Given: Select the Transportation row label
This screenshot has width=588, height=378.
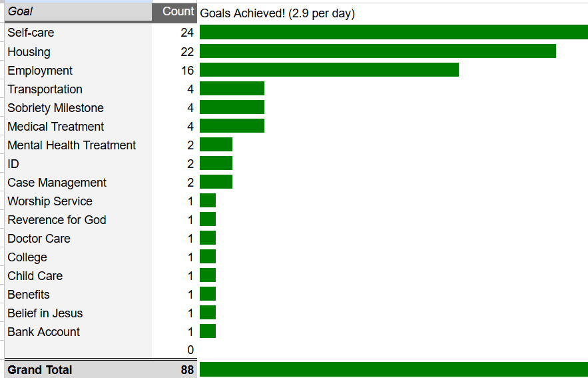Looking at the screenshot, I should point(45,89).
